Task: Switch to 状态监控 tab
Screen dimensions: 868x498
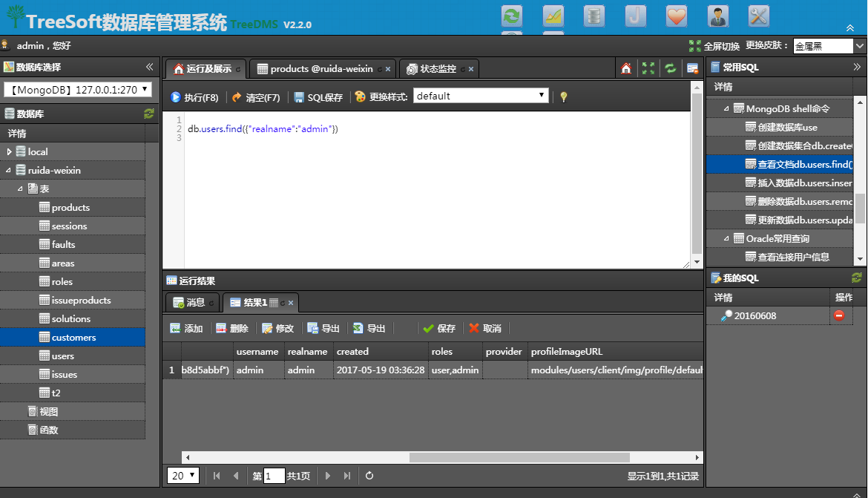Action: coord(437,69)
